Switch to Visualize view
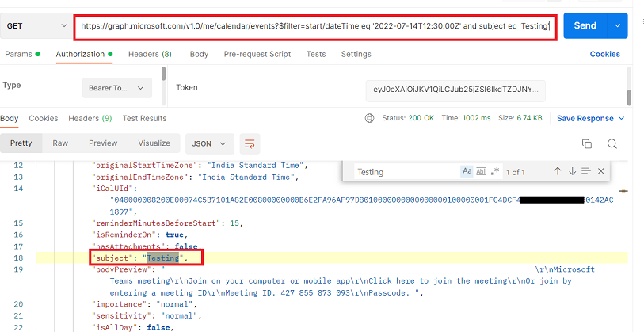This screenshot has width=644, height=332. point(154,143)
